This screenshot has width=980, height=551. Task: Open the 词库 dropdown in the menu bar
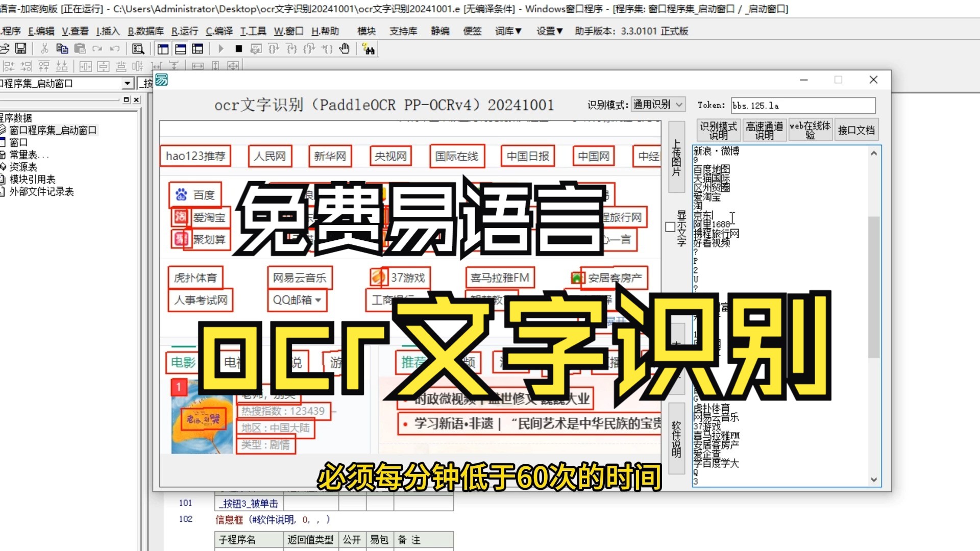click(506, 31)
